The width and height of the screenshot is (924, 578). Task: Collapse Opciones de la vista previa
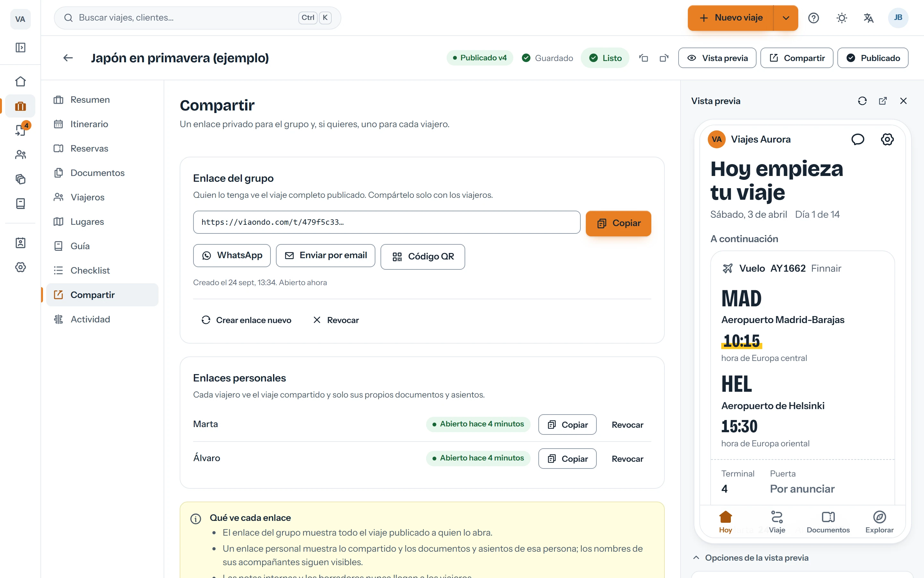pyautogui.click(x=751, y=558)
